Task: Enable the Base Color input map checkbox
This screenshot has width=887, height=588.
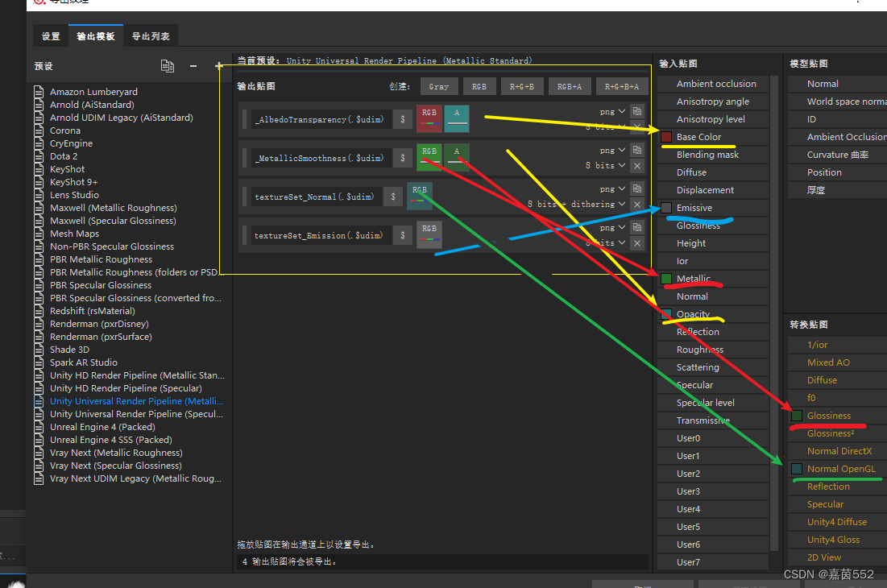Action: (665, 137)
